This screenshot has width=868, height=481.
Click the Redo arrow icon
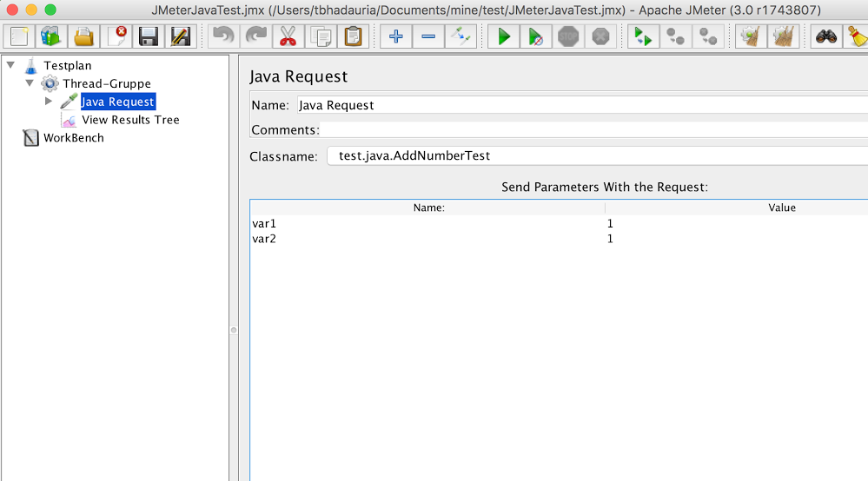(x=255, y=37)
